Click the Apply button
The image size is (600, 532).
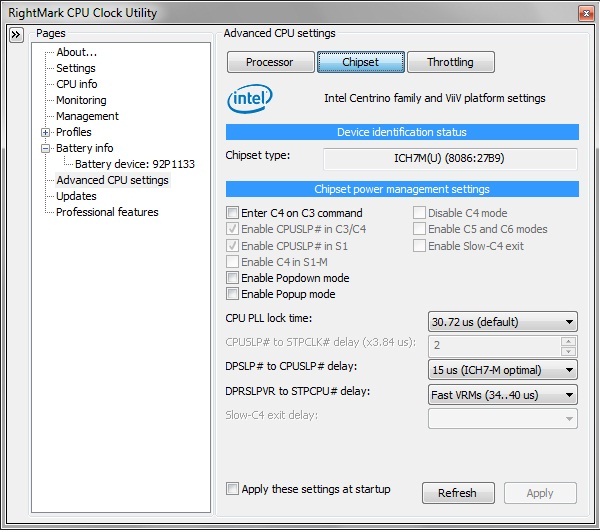540,493
